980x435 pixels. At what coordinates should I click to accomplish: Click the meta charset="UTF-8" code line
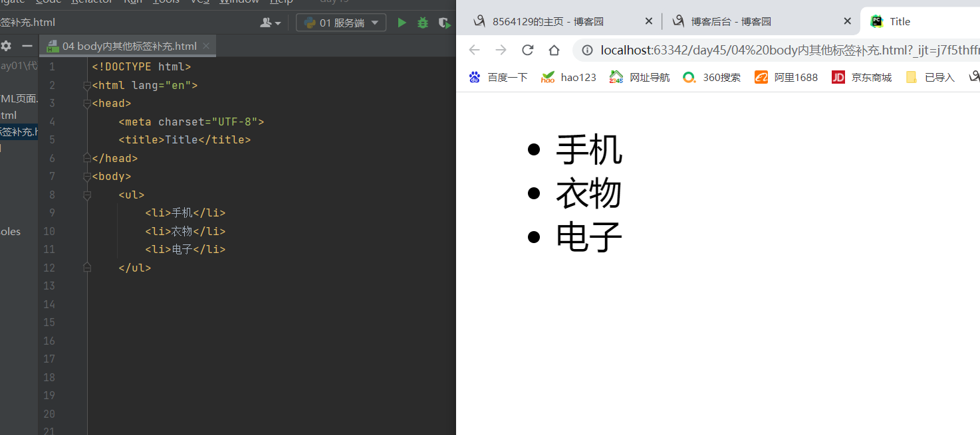(x=191, y=122)
